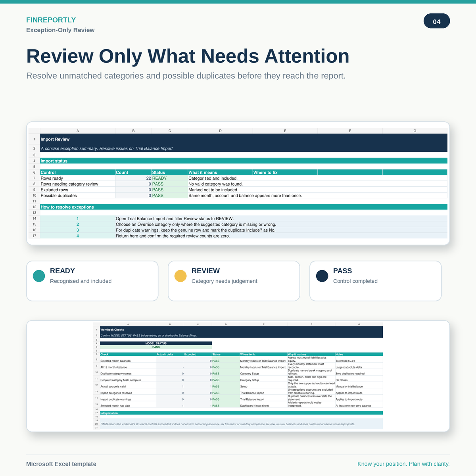Click the 'Control' column heading cell

click(78, 172)
